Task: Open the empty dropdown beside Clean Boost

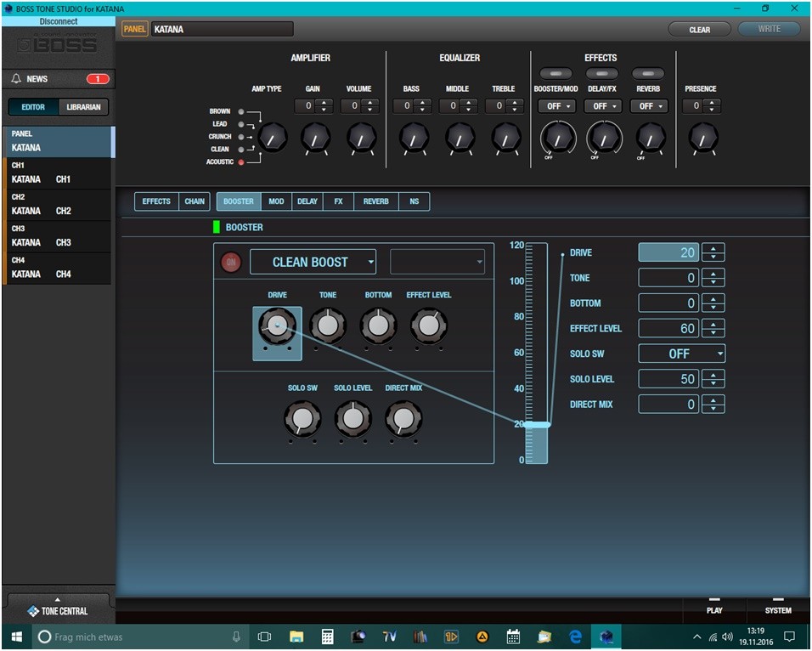Action: (x=437, y=263)
